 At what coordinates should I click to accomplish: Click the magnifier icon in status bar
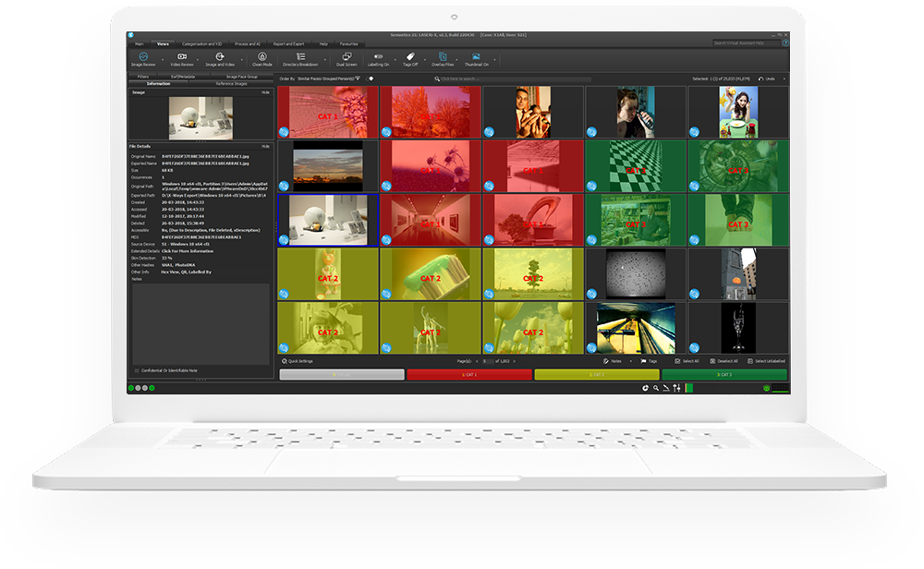click(x=655, y=388)
